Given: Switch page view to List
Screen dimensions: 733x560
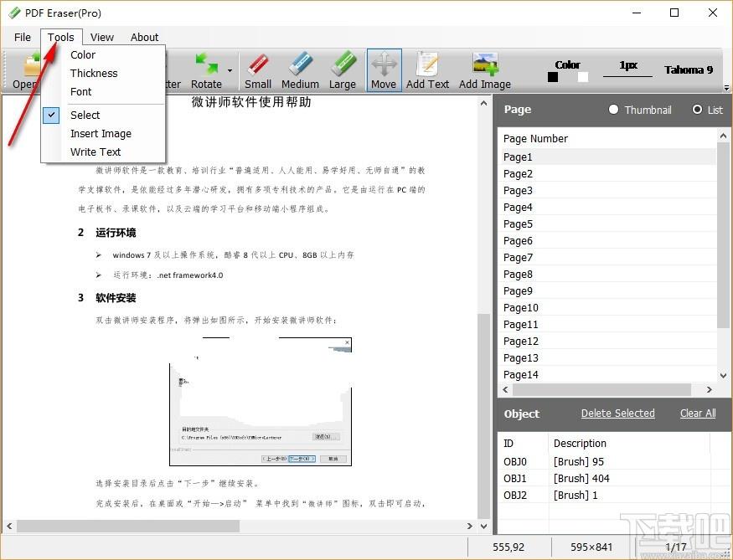Looking at the screenshot, I should [x=708, y=110].
